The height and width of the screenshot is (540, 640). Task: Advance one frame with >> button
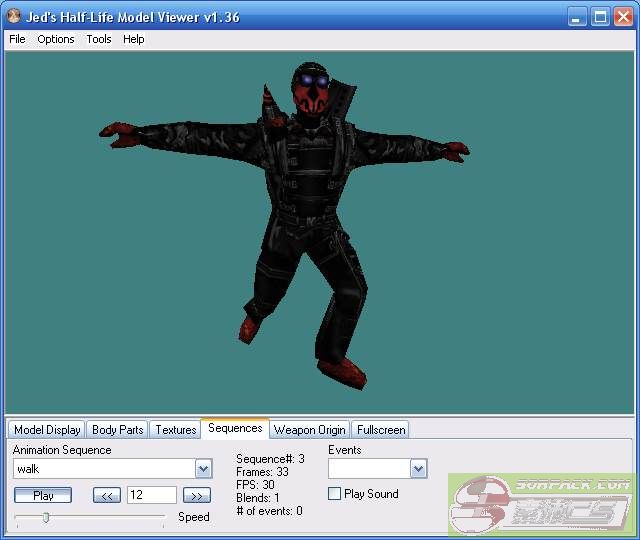coord(197,495)
